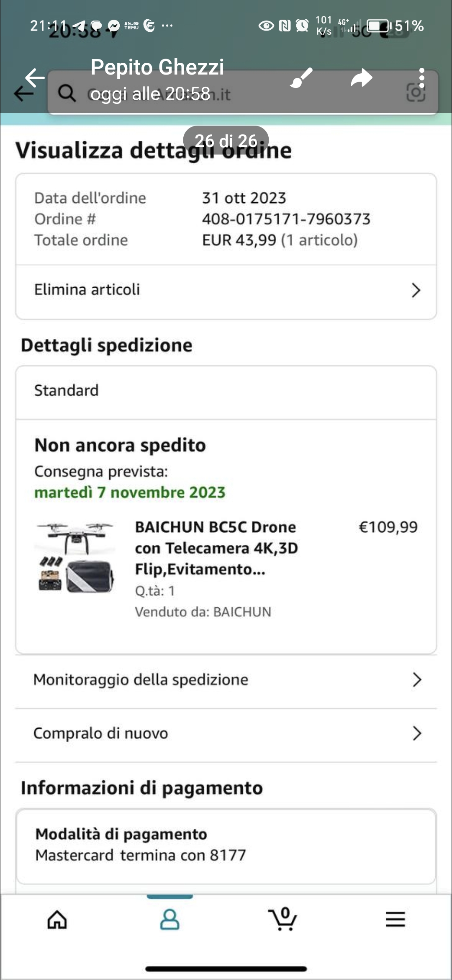Tap the sender name Pepito Ghezzi
The height and width of the screenshot is (980, 452).
click(x=157, y=67)
